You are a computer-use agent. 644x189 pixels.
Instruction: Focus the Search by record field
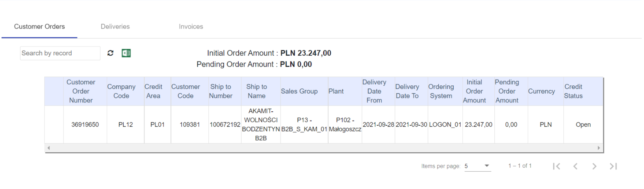click(x=60, y=53)
